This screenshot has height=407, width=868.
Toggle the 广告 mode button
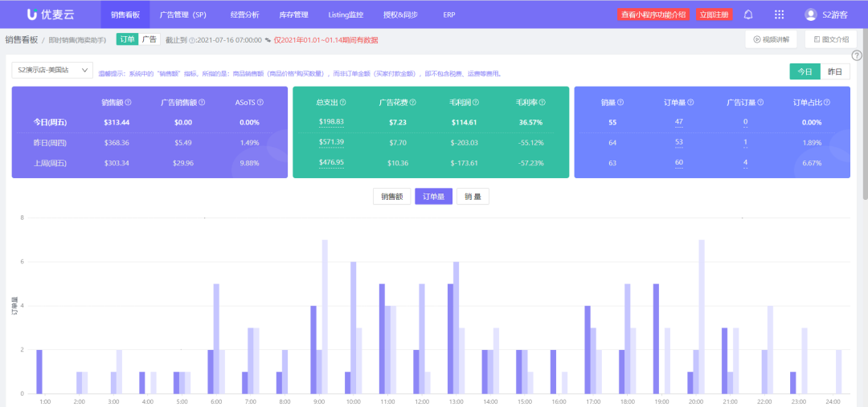[149, 39]
